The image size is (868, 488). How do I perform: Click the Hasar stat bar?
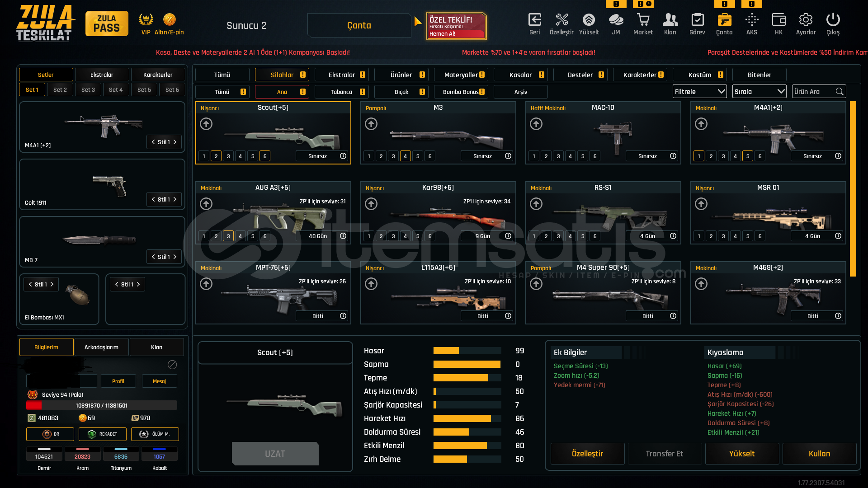(467, 351)
